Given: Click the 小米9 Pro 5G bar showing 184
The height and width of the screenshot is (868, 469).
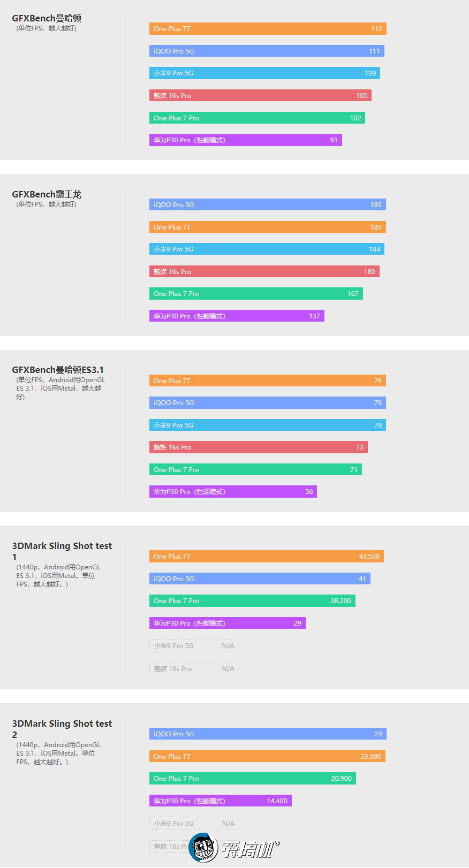Looking at the screenshot, I should 267,249.
